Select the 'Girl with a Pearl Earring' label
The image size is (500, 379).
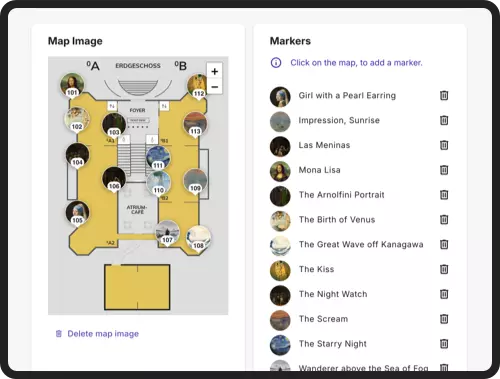tap(347, 96)
